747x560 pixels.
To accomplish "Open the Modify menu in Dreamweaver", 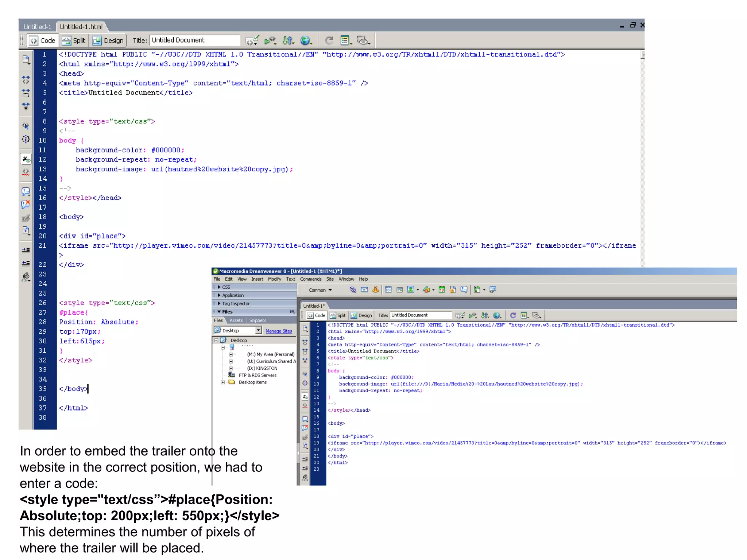I will 275,279.
